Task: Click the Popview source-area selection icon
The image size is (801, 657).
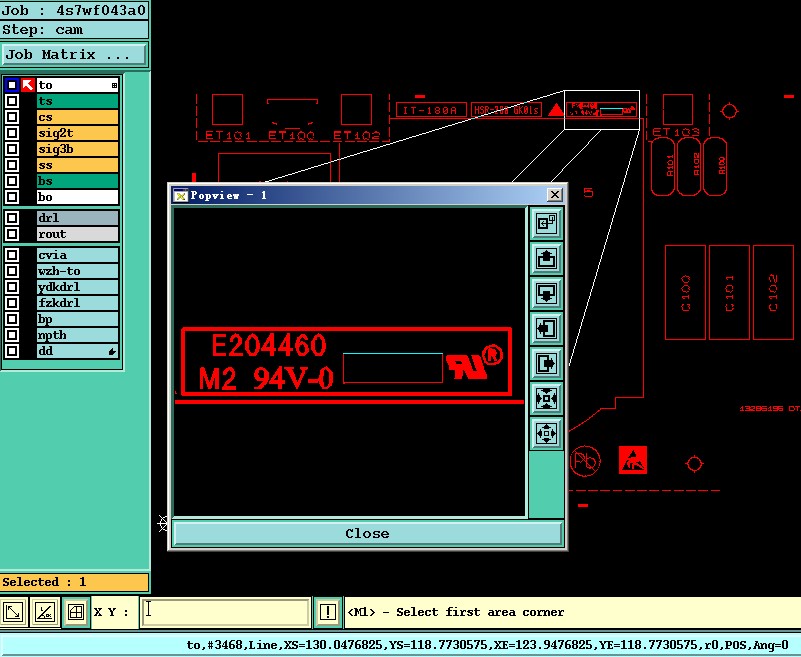Action: click(547, 223)
